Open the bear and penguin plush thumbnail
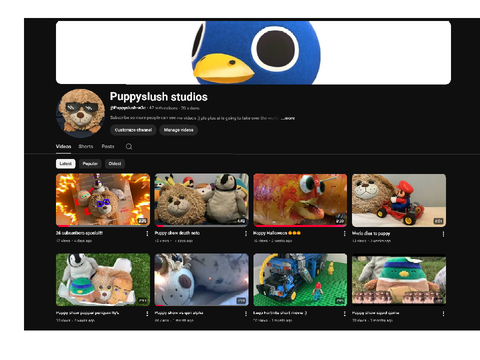 click(x=201, y=200)
